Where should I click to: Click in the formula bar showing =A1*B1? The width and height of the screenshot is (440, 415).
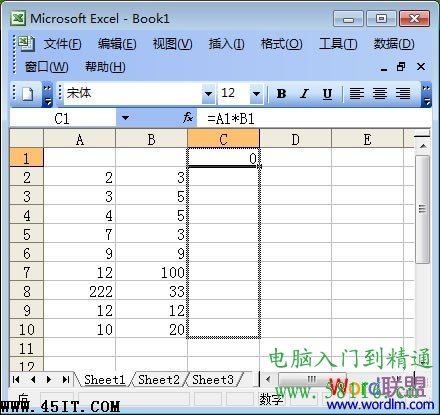(x=313, y=118)
